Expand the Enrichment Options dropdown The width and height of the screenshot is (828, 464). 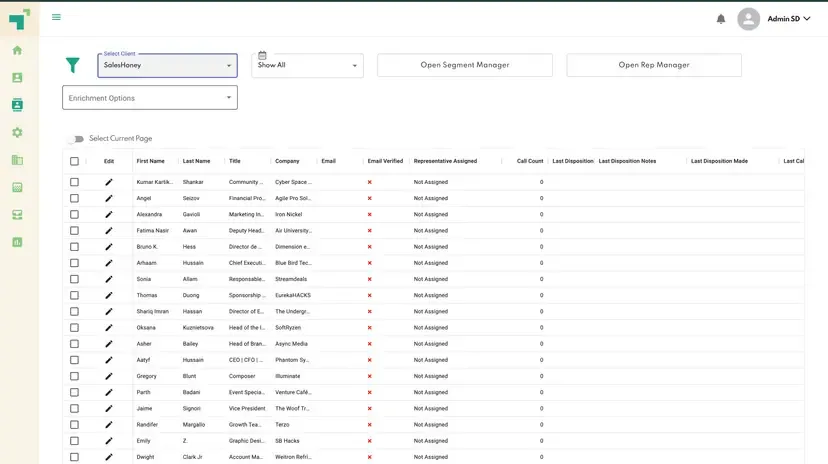point(149,98)
